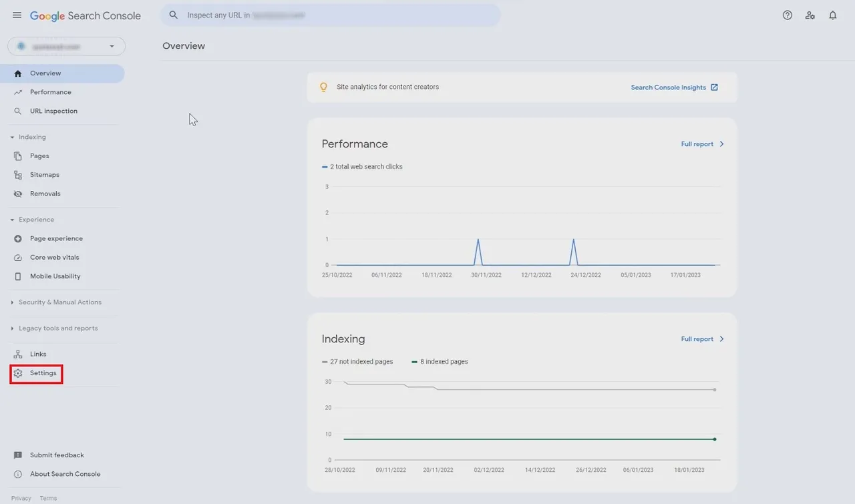Click the gray not indexed line endpoint
Viewport: 855px width, 504px height.
[715, 390]
